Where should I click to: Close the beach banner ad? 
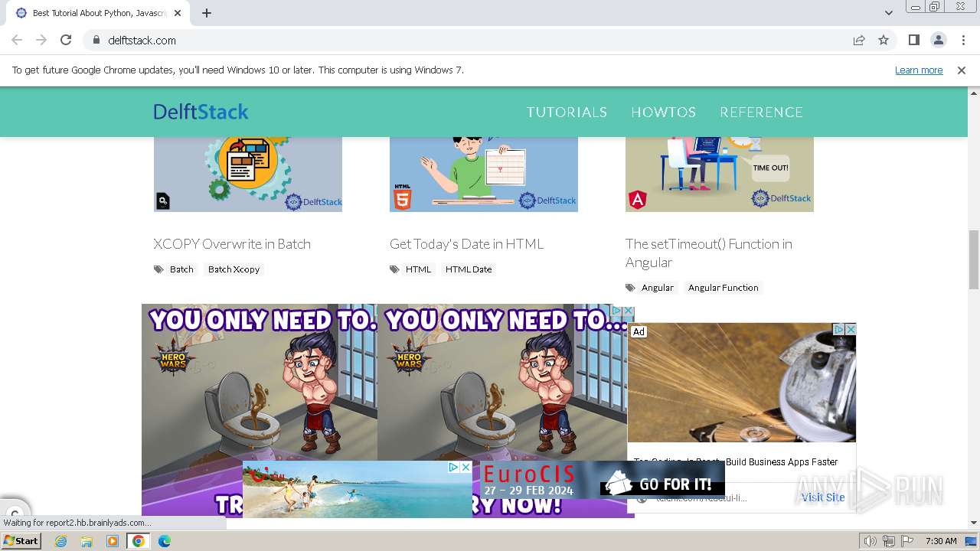(x=466, y=467)
